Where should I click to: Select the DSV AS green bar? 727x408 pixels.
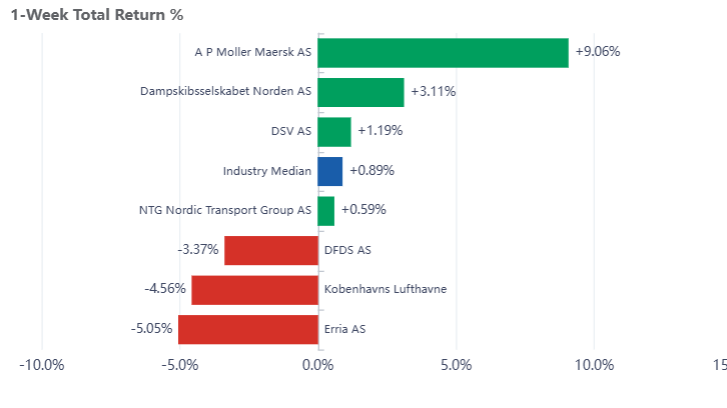point(334,132)
